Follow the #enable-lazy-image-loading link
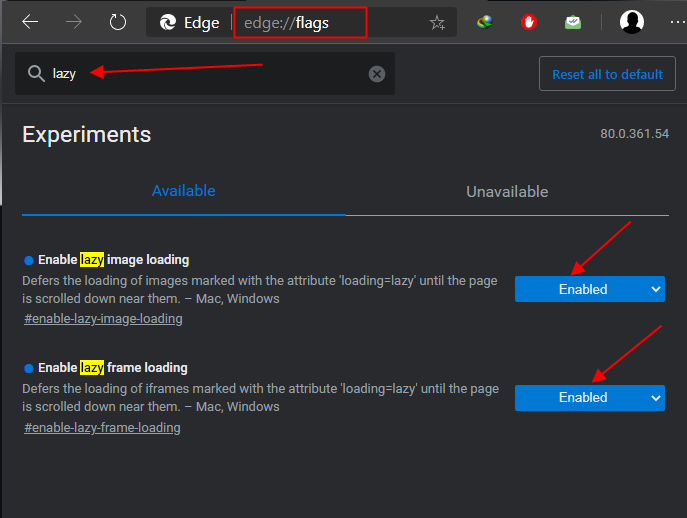The image size is (687, 518). tap(103, 319)
